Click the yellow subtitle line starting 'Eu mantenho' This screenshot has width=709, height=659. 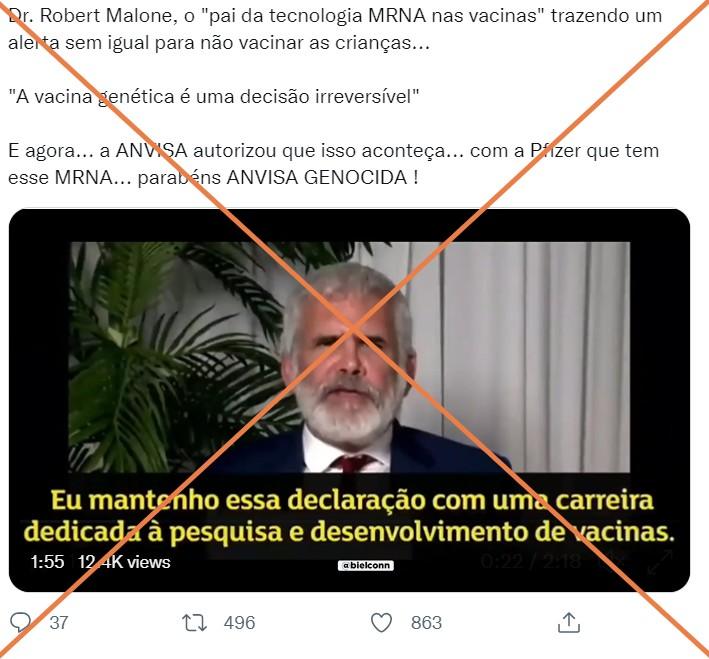point(352,500)
